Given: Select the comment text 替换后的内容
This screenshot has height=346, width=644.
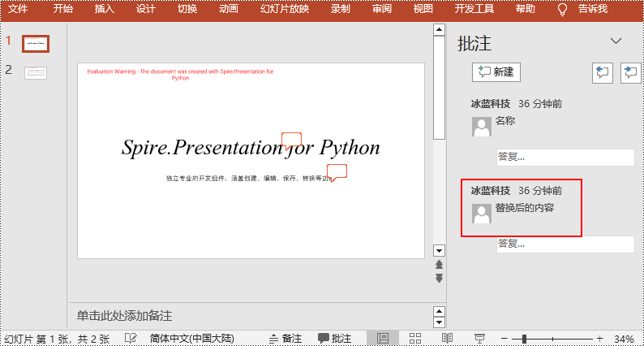Looking at the screenshot, I should point(525,208).
